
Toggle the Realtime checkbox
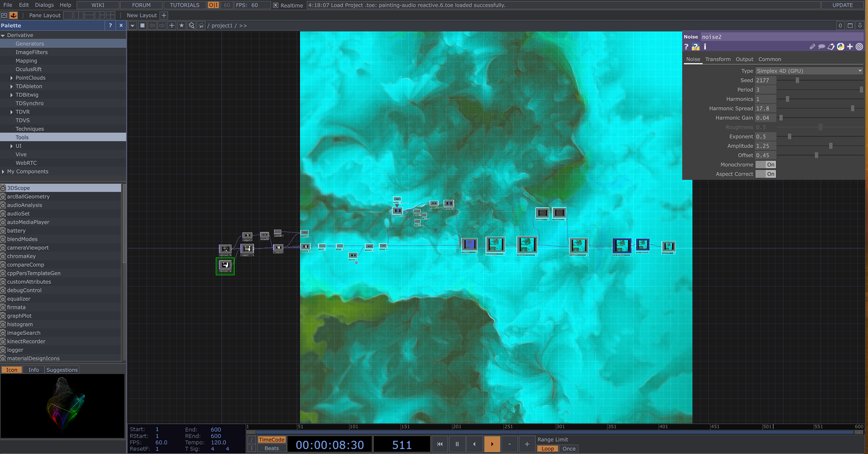tap(275, 5)
